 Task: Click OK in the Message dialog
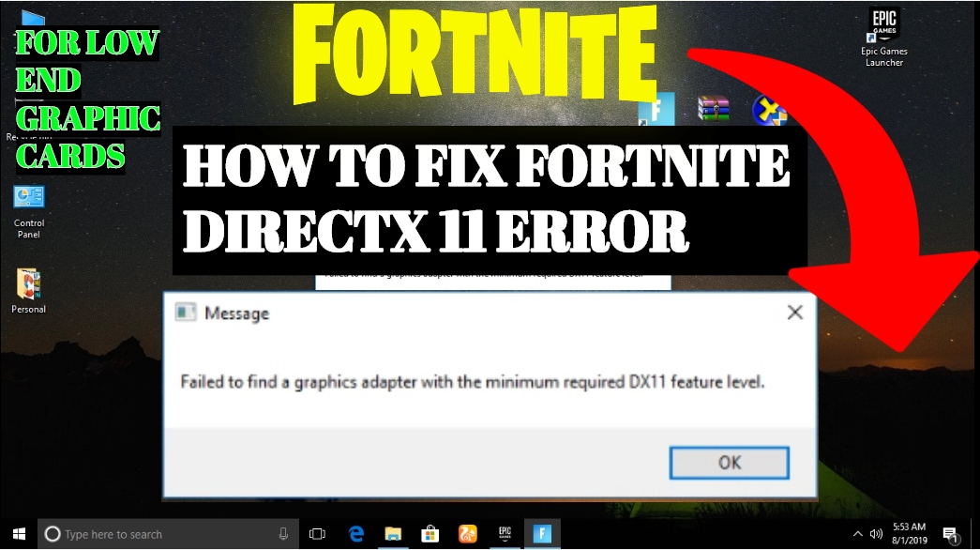pyautogui.click(x=729, y=463)
